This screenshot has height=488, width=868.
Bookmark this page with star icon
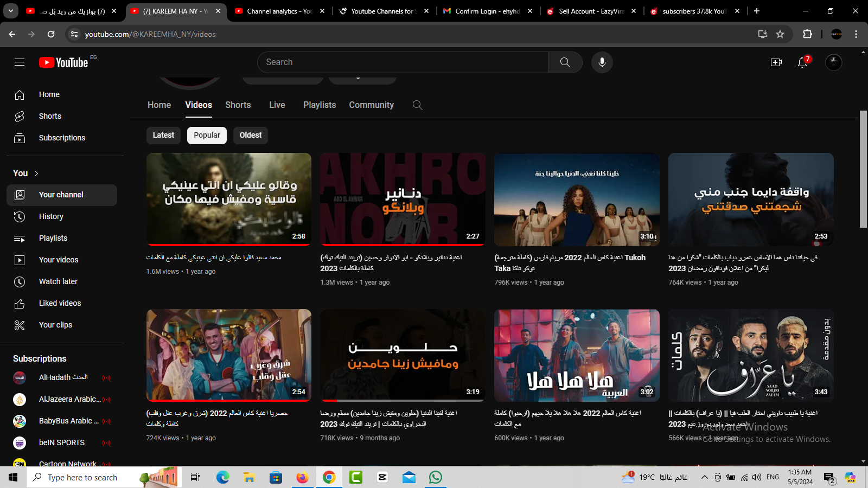(x=780, y=34)
